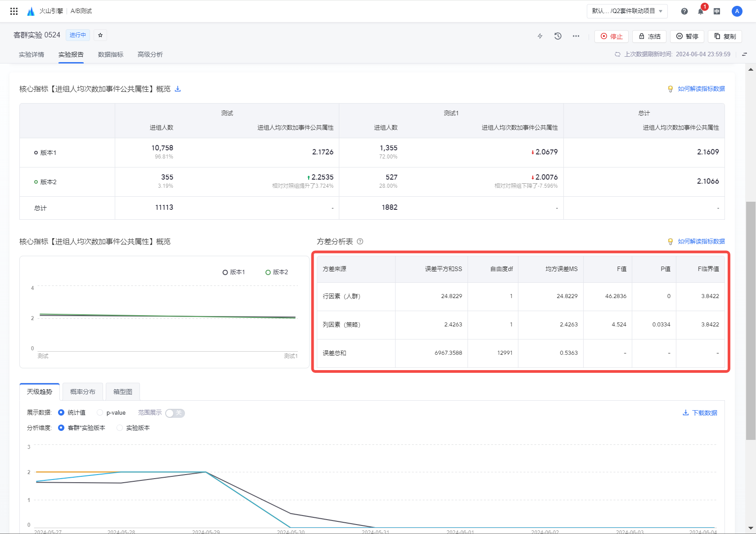Open the help question mark icon
The width and height of the screenshot is (756, 534).
[x=684, y=11]
